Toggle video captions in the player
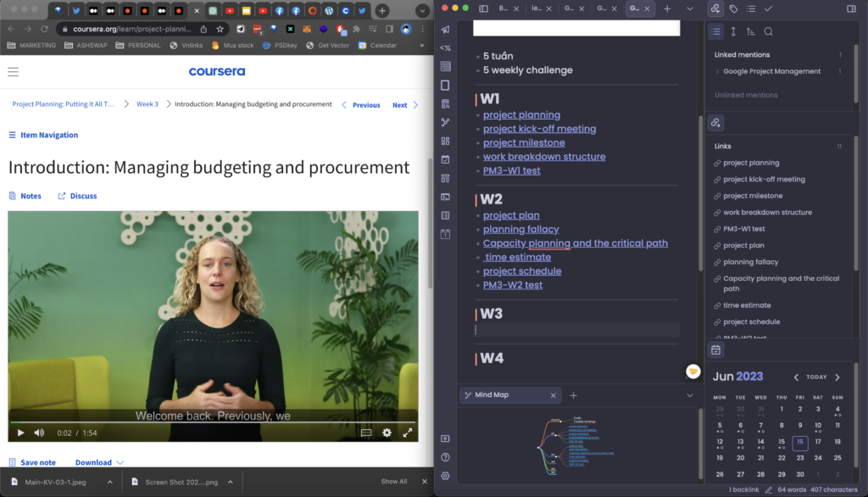868x497 pixels. pyautogui.click(x=366, y=433)
